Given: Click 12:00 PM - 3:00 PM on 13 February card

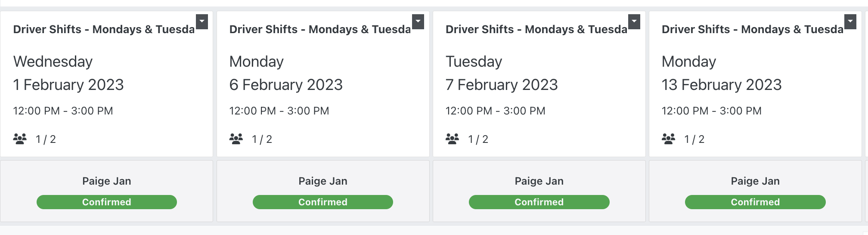Looking at the screenshot, I should pyautogui.click(x=711, y=111).
